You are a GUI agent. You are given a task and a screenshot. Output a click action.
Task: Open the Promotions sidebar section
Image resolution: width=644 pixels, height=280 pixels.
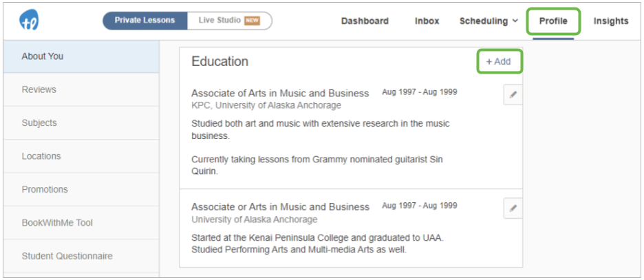[x=81, y=189]
